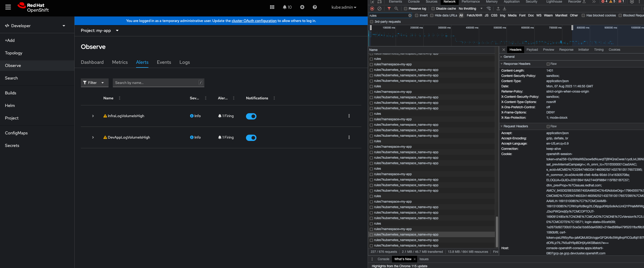Viewport: 644px width, 268px height.
Task: Clear the DevTools network log
Action: [379, 9]
